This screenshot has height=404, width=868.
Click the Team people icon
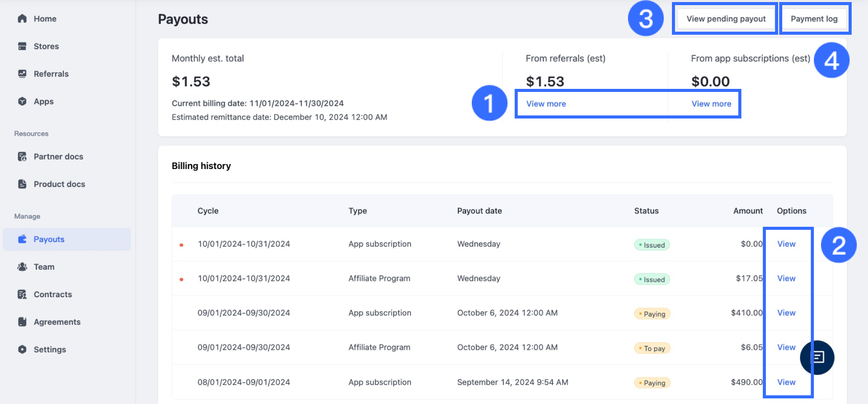[x=22, y=267]
